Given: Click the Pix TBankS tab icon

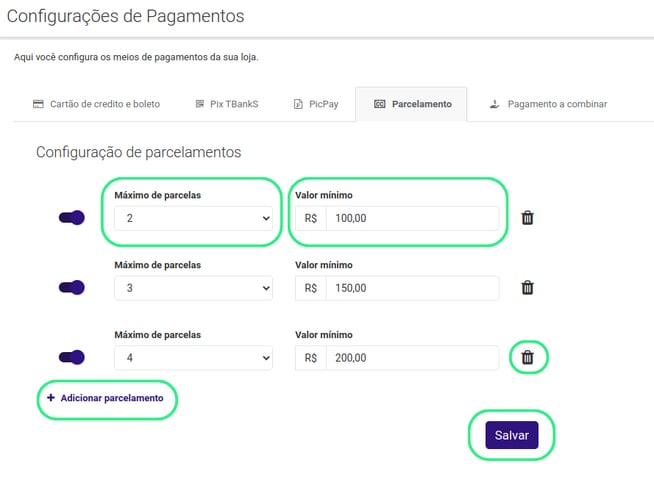Looking at the screenshot, I should [197, 104].
